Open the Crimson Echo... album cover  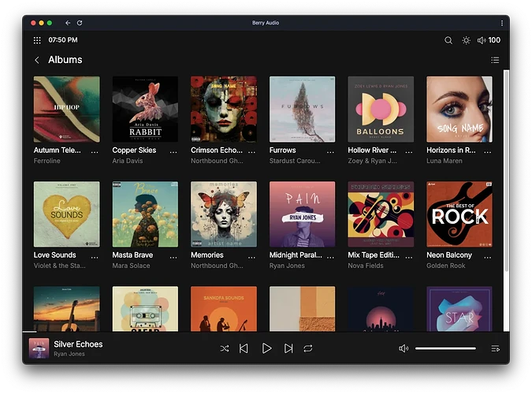pos(224,110)
